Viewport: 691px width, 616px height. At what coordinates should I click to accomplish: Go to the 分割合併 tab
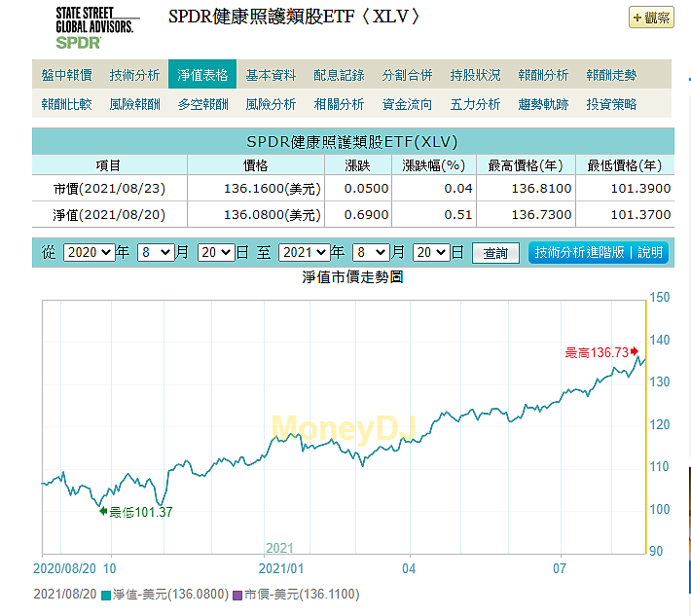407,75
